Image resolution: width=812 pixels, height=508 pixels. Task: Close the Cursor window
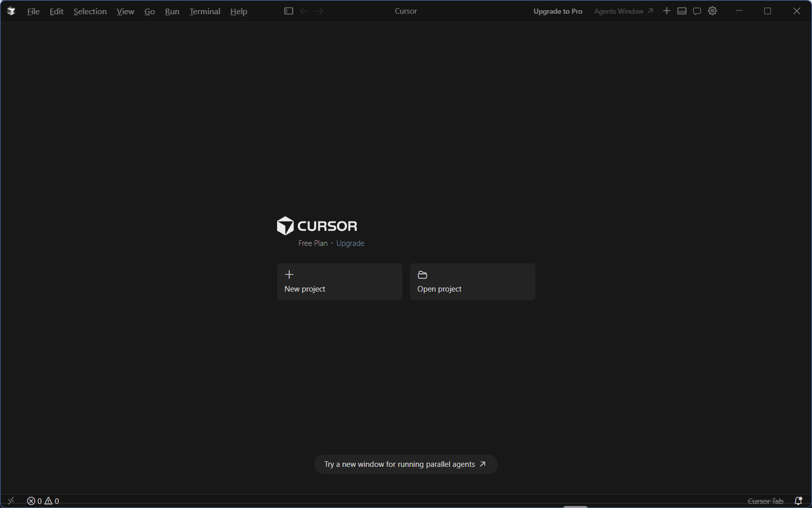[x=797, y=11]
